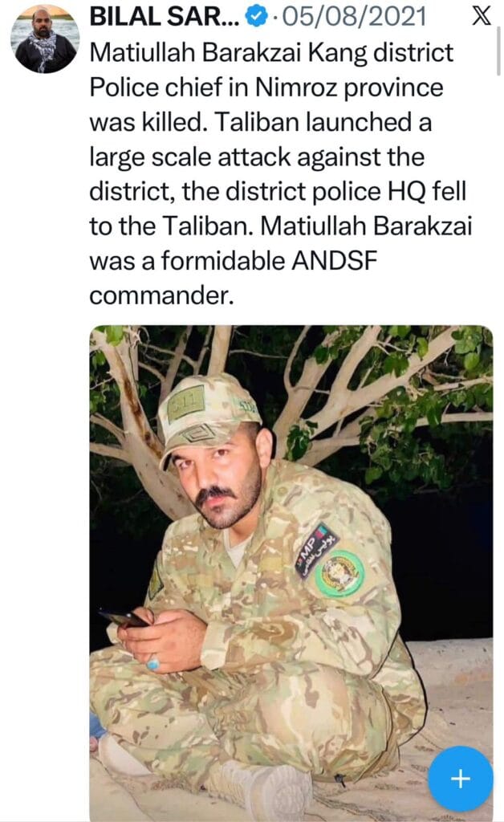Click the 05/08/2021 post date
The image size is (504, 822).
tap(354, 17)
